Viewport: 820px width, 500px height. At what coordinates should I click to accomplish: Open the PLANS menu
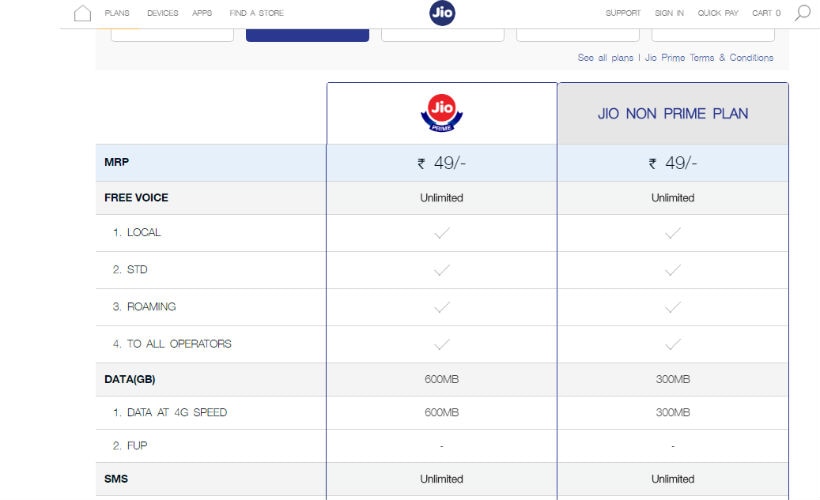(117, 13)
